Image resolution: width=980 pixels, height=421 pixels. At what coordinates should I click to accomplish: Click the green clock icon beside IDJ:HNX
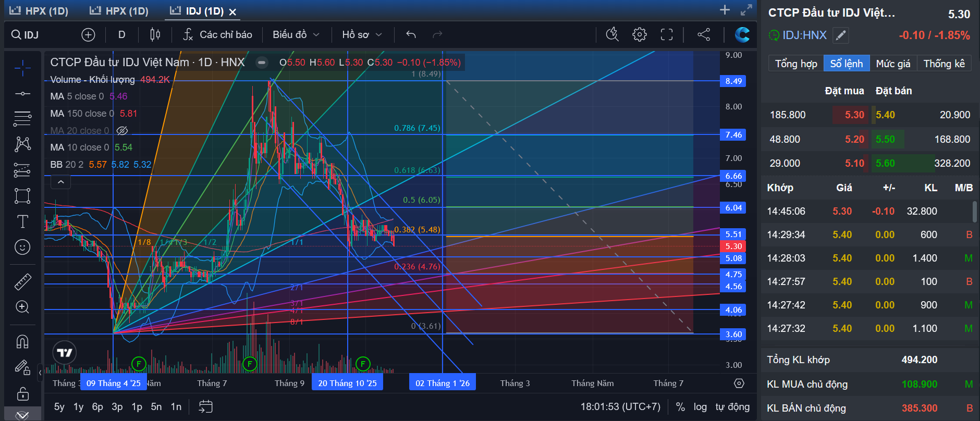click(774, 35)
